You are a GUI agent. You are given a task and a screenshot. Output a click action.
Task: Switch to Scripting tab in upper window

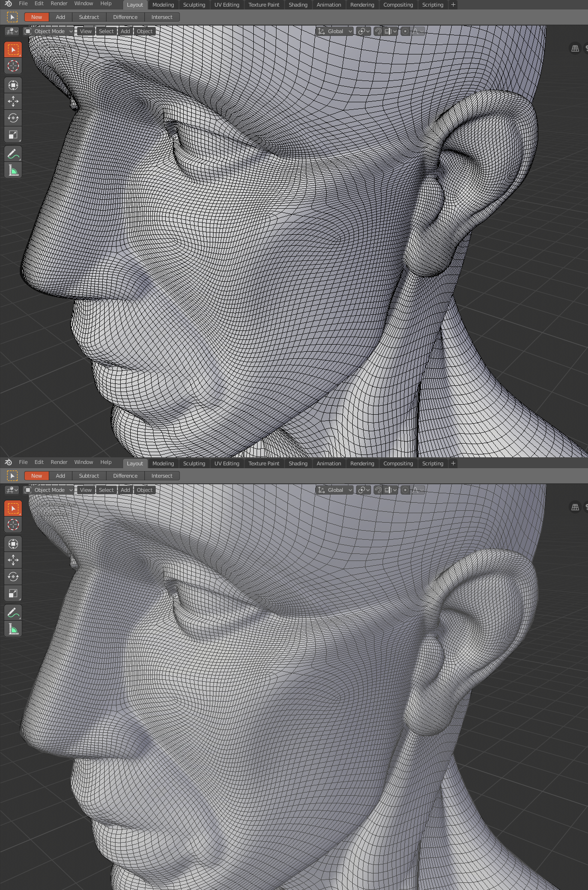coord(433,5)
